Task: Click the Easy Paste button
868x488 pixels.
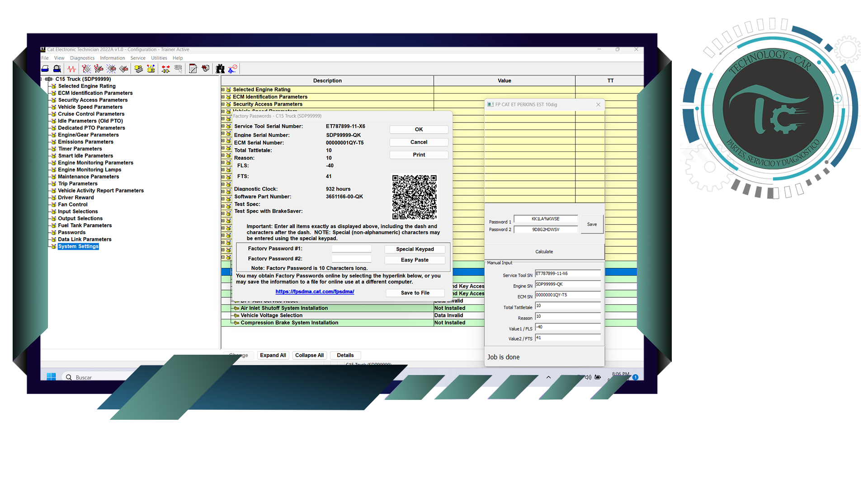Action: tap(415, 260)
